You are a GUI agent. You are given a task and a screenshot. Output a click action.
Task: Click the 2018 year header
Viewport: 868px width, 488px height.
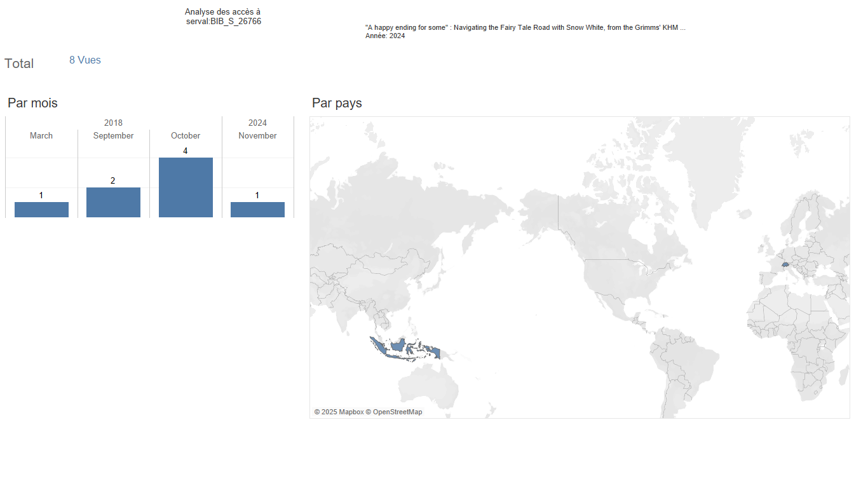click(113, 123)
